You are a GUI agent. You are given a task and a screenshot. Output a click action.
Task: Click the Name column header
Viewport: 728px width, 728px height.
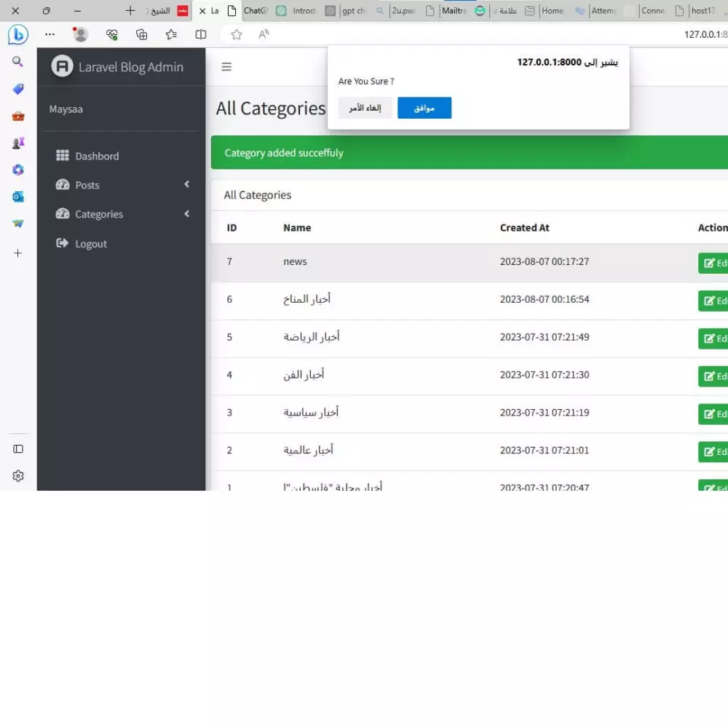coord(297,227)
